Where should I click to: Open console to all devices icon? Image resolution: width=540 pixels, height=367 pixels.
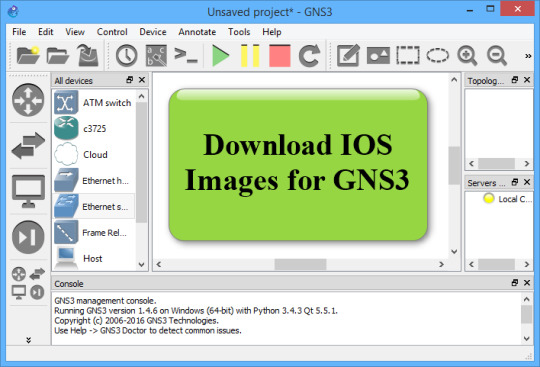[x=186, y=55]
